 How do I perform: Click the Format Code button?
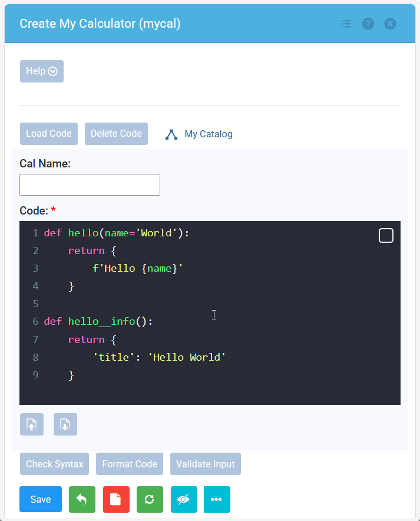pyautogui.click(x=130, y=464)
